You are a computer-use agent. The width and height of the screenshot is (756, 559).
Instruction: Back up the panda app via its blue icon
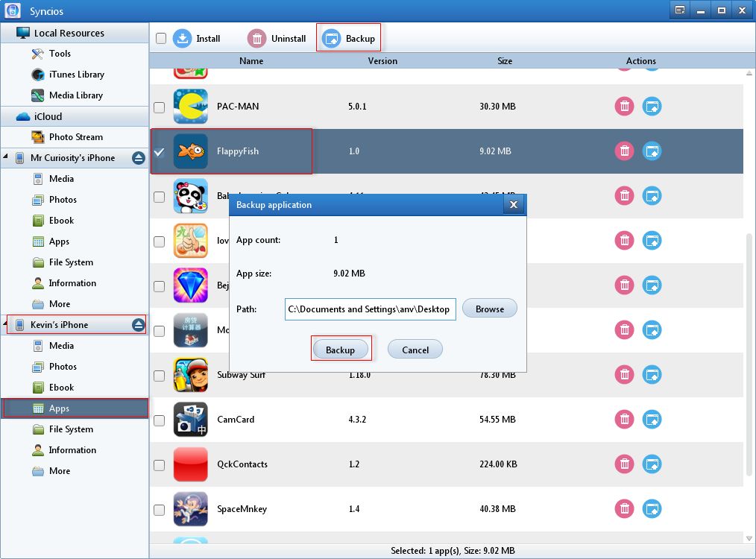click(x=652, y=195)
